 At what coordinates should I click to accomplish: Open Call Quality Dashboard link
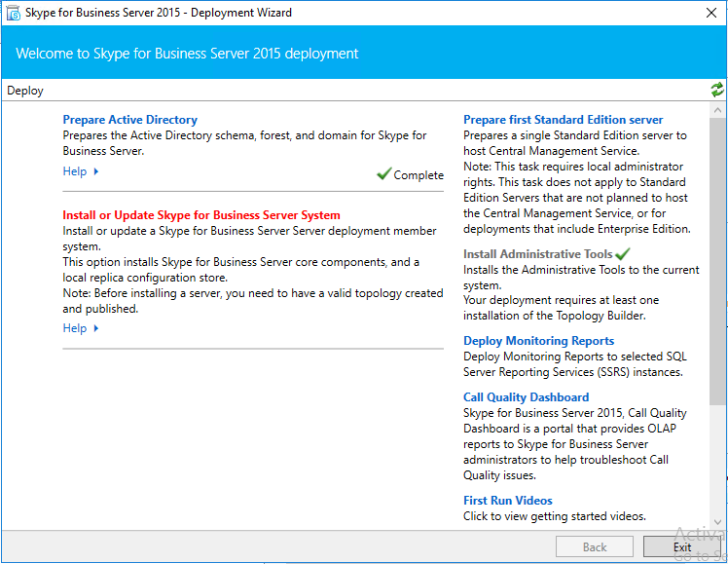526,397
